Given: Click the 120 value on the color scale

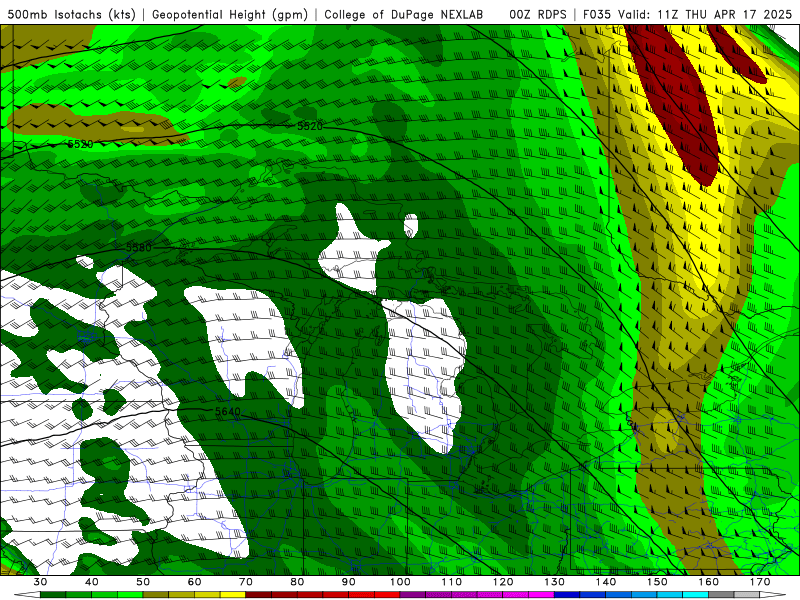Looking at the screenshot, I should [503, 582].
